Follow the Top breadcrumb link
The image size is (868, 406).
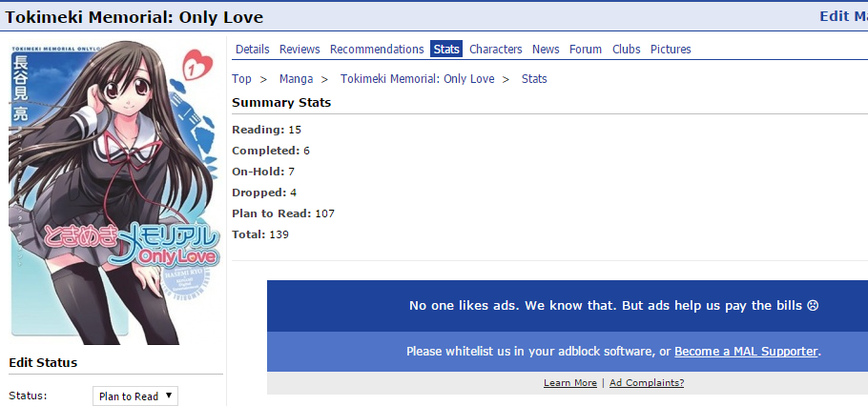[x=241, y=78]
